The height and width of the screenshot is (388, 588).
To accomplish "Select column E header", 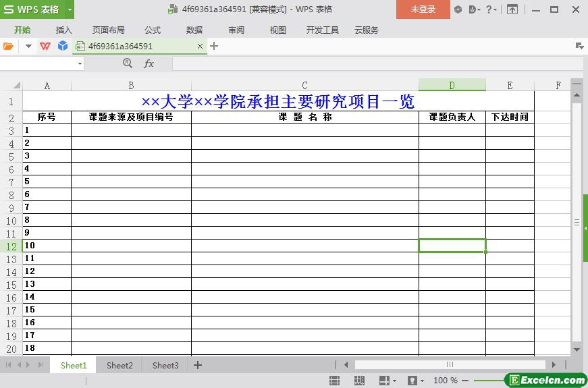I will 510,86.
